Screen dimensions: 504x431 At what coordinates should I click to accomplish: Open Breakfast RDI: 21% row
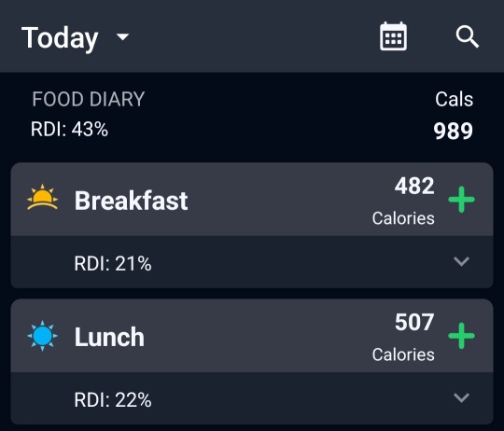click(x=252, y=262)
